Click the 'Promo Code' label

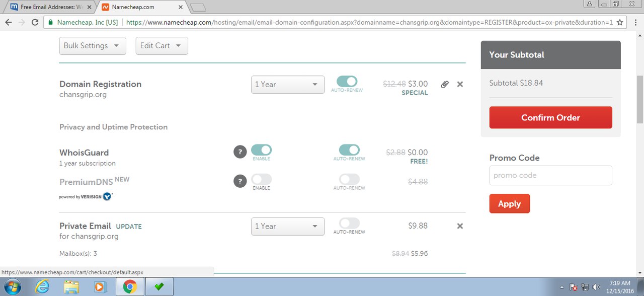click(515, 158)
